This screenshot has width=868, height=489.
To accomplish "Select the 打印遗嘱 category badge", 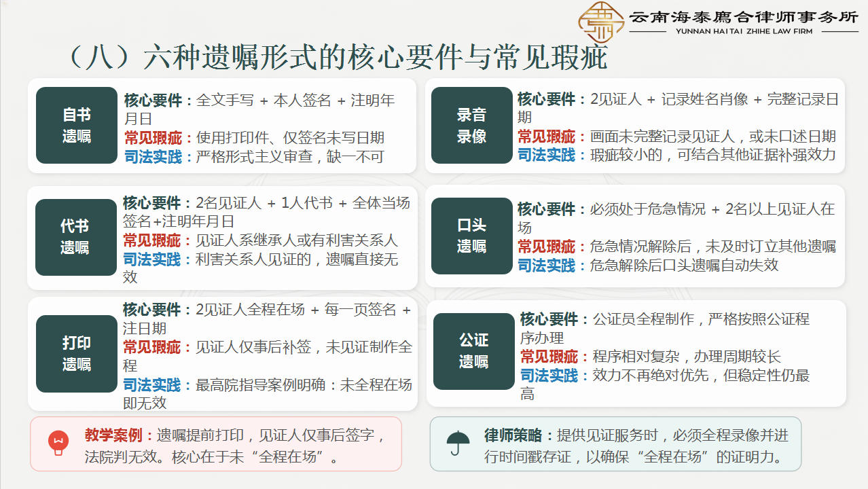I will coord(76,352).
